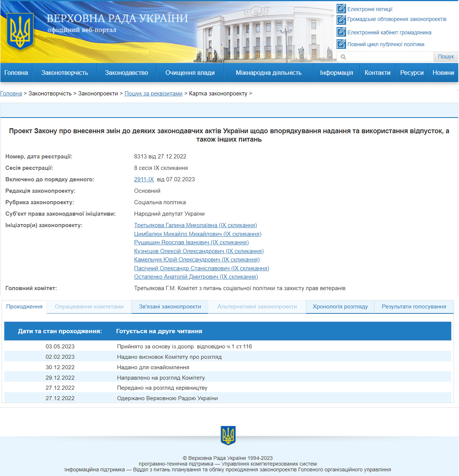Open the Очищення влади menu
The height and width of the screenshot is (476, 459).
point(190,73)
